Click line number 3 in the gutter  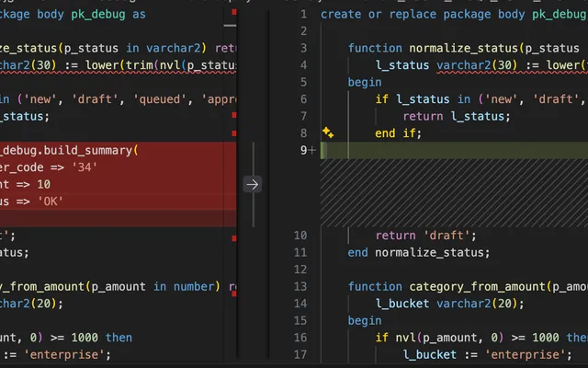(303, 48)
